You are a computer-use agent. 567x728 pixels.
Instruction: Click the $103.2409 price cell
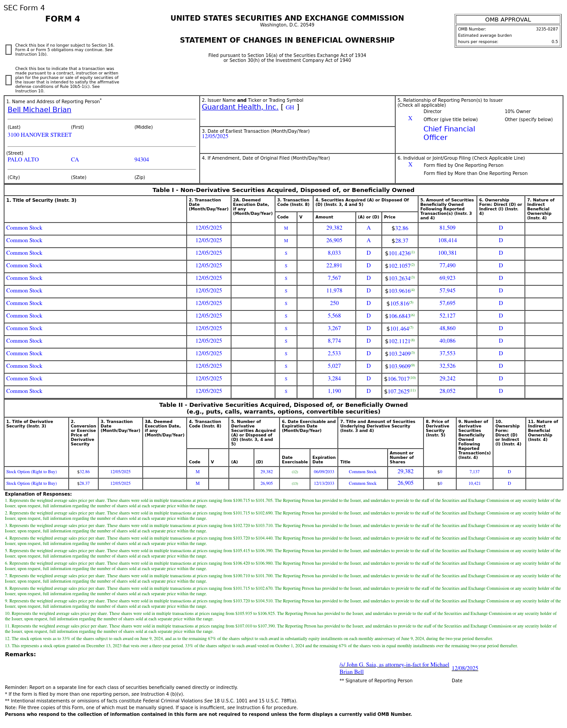click(400, 354)
